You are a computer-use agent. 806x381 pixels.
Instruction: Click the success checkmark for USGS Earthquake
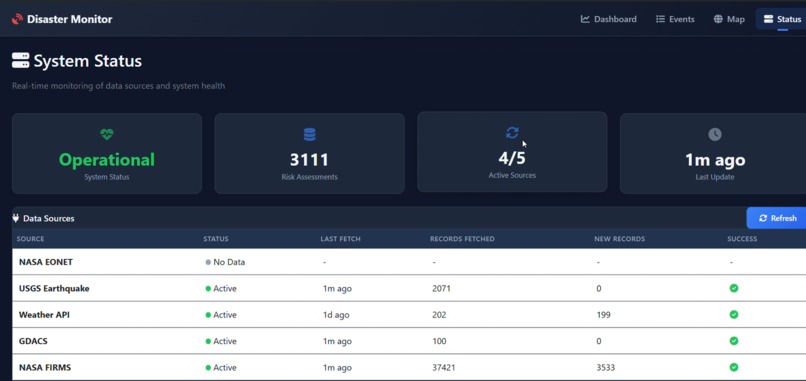click(x=734, y=288)
